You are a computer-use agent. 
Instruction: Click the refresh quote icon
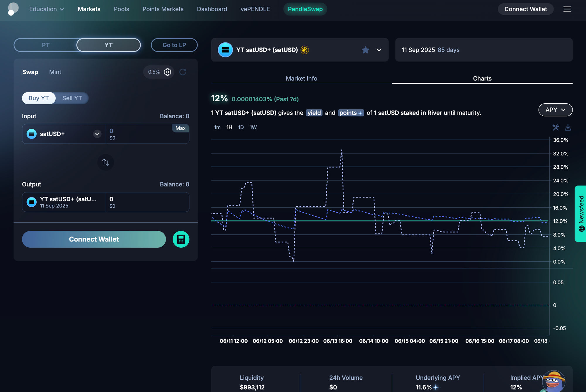[x=183, y=72]
